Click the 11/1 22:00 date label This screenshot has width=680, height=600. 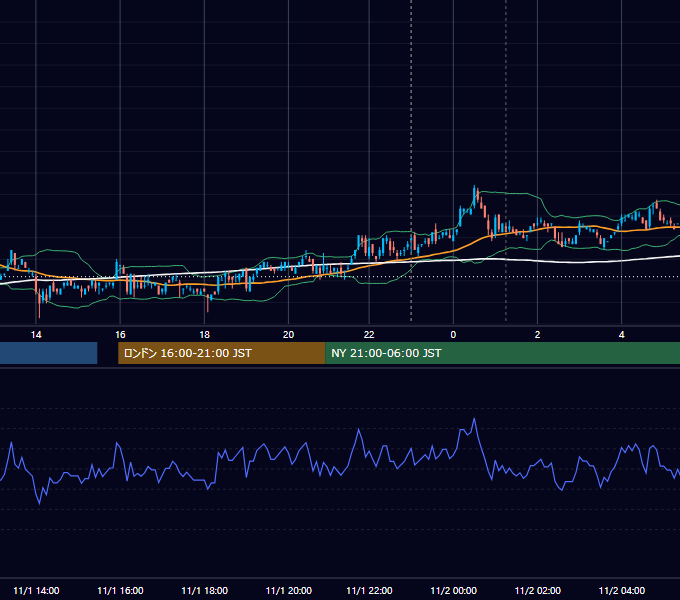point(369,590)
